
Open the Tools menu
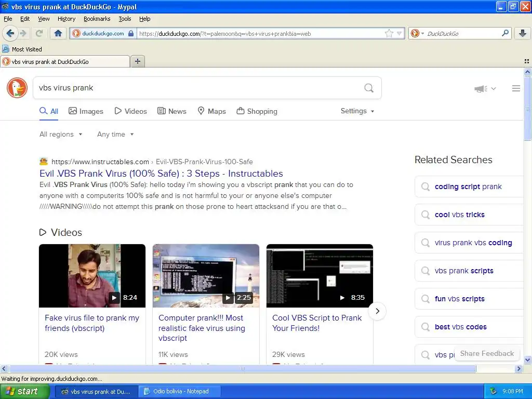125,19
